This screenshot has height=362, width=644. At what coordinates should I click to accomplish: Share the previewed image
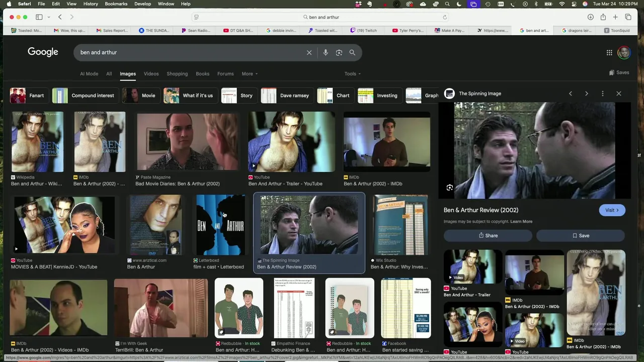coord(488,235)
